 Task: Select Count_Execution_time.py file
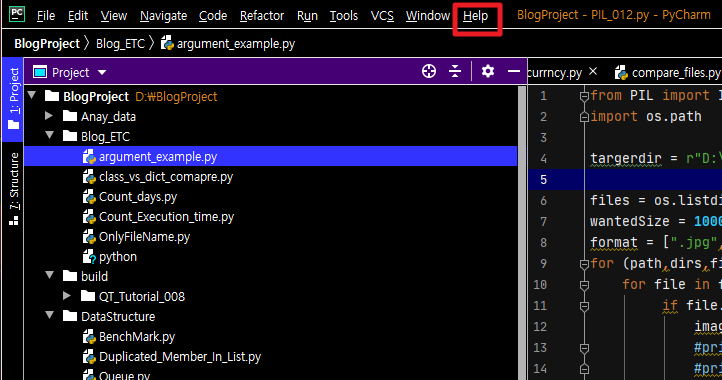click(166, 217)
